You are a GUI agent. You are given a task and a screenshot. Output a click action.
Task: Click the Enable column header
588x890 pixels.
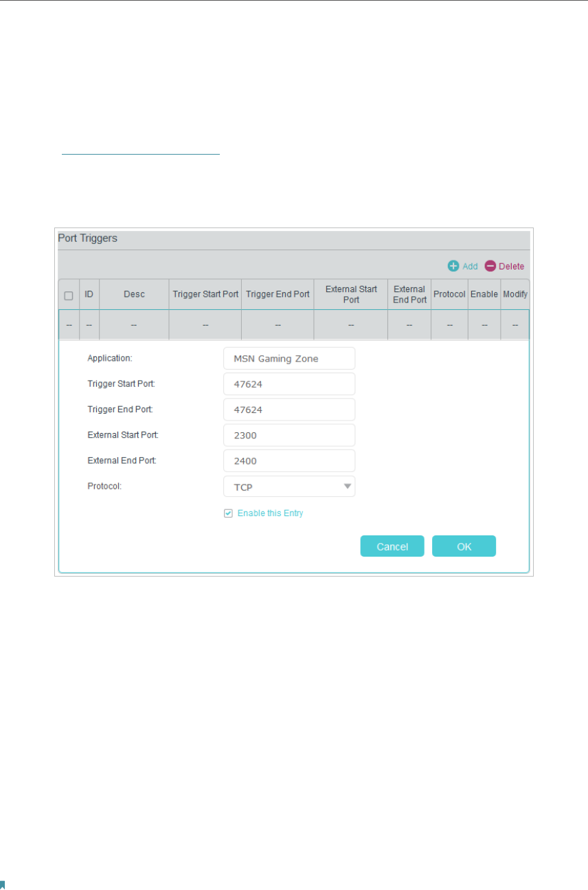pyautogui.click(x=484, y=294)
